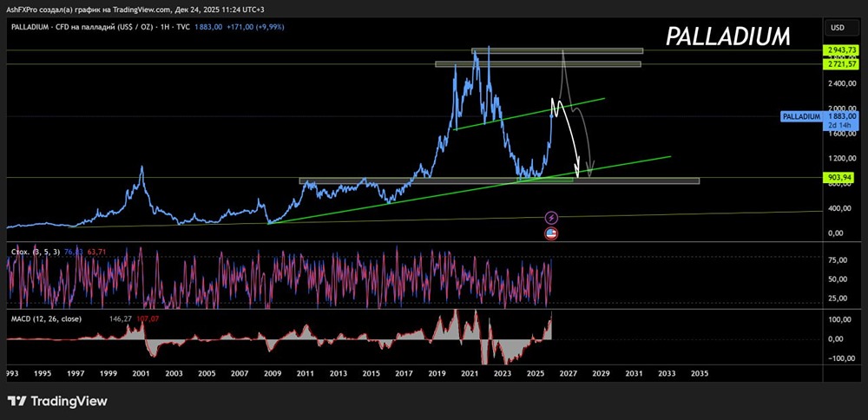The image size is (868, 420).
Task: Click the US flag economic event icon
Action: pos(551,233)
